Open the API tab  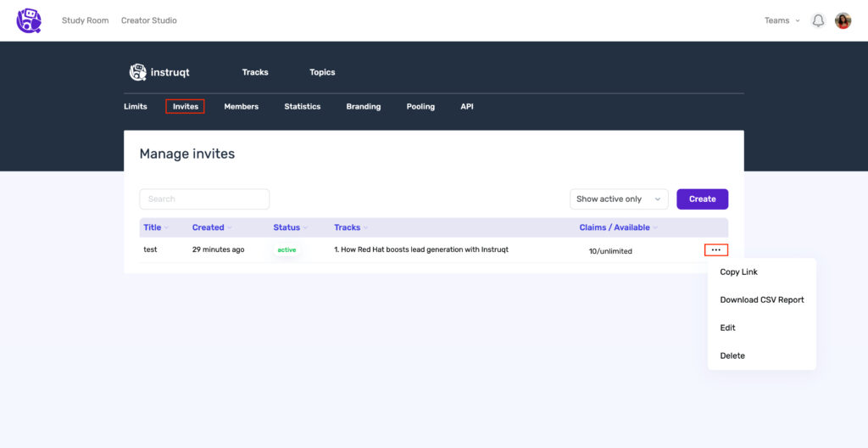pyautogui.click(x=467, y=106)
